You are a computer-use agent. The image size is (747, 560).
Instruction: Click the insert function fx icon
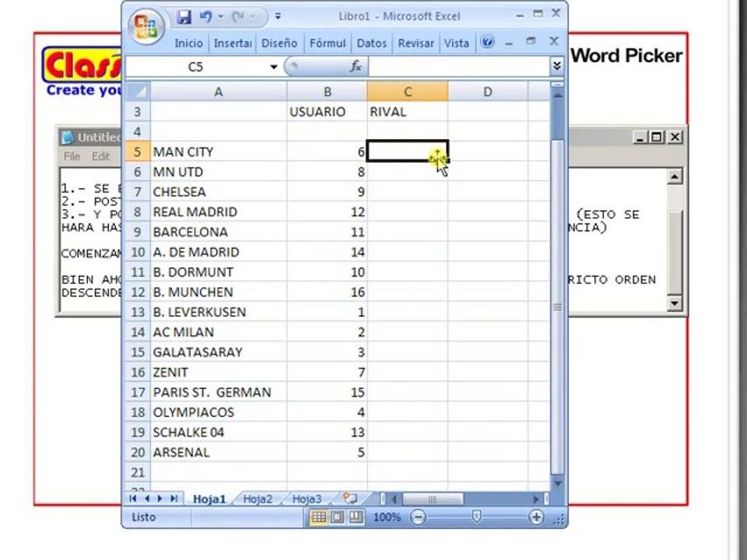click(356, 67)
